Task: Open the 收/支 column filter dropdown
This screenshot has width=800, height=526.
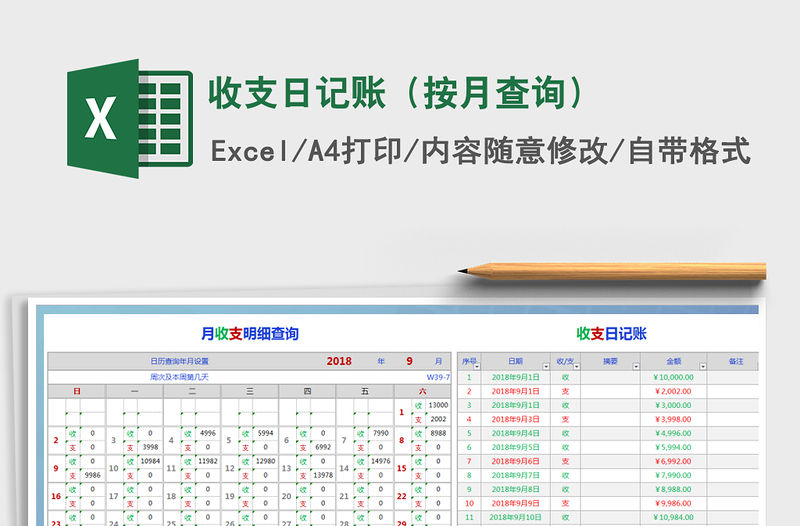Action: pyautogui.click(x=577, y=366)
